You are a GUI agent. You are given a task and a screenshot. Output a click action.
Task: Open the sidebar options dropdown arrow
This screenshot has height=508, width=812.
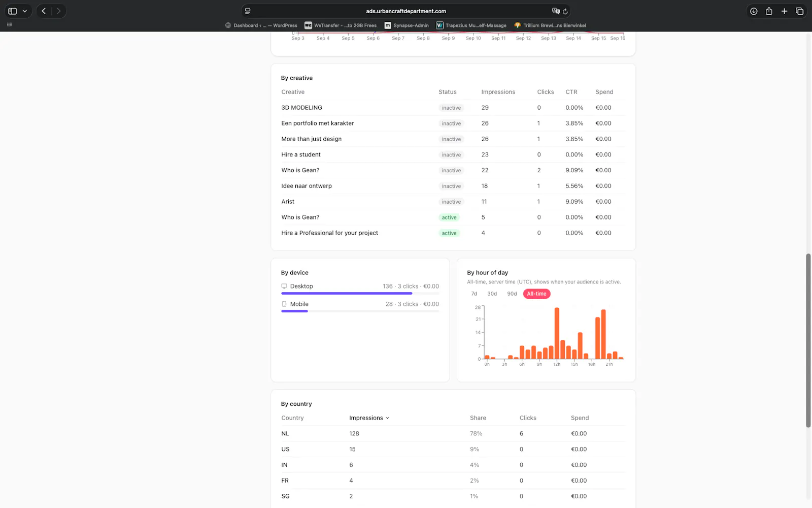[x=24, y=11]
